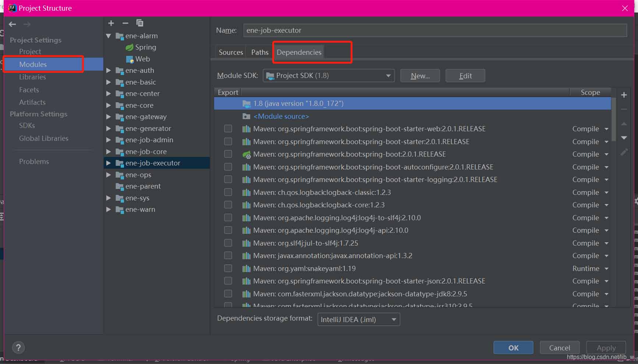Expand the ene-gateway module node

(109, 117)
